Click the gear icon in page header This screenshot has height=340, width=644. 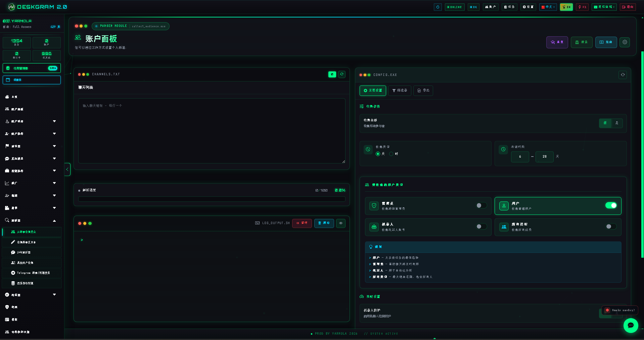[x=625, y=42]
